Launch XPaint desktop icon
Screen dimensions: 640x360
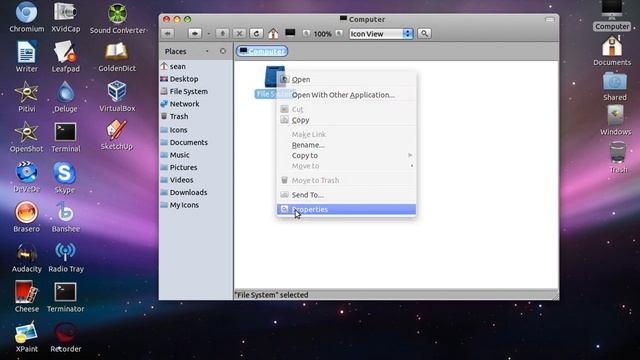(x=27, y=337)
